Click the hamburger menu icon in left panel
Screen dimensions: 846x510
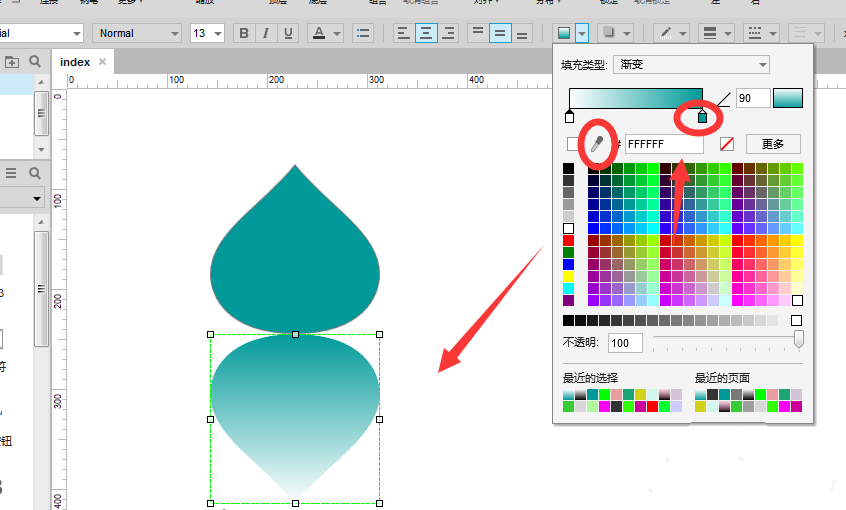click(11, 173)
